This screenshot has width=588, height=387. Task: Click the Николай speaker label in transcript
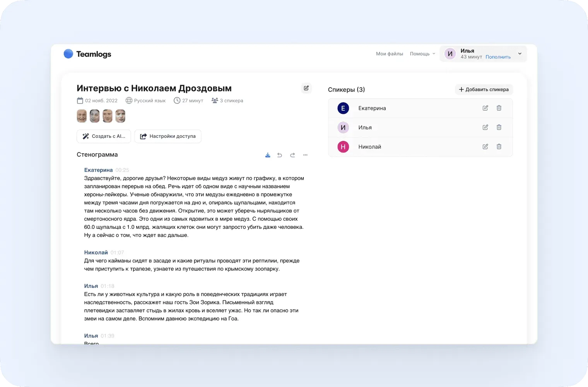(x=96, y=252)
